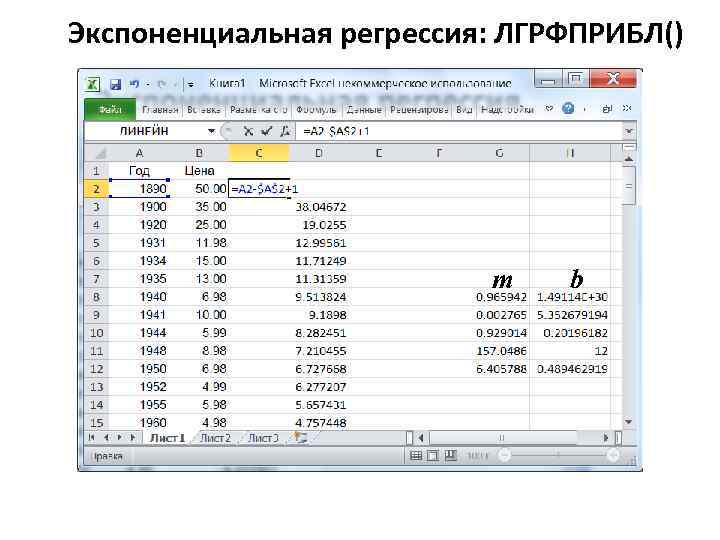
Task: Go to last sheet with tab navigation arrow
Action: (x=133, y=438)
